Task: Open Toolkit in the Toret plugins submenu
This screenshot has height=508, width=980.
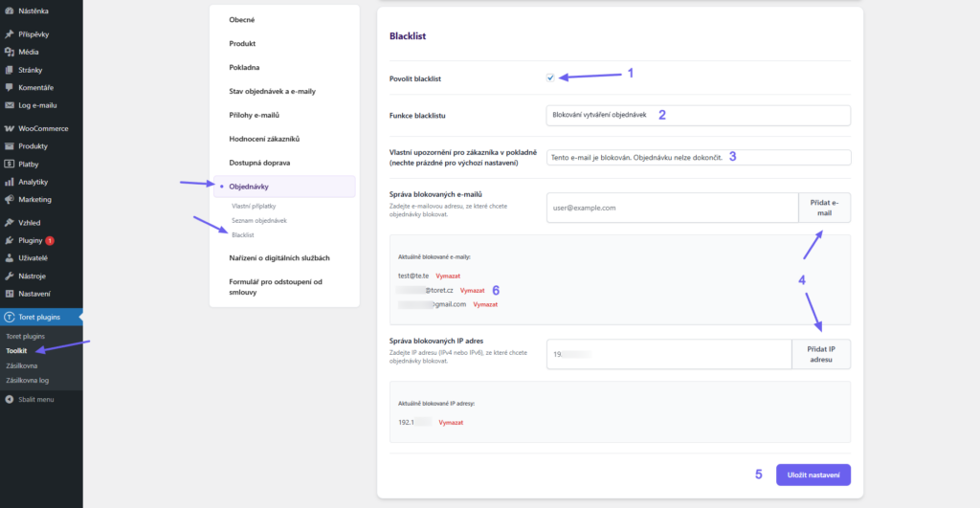Action: pyautogui.click(x=16, y=350)
